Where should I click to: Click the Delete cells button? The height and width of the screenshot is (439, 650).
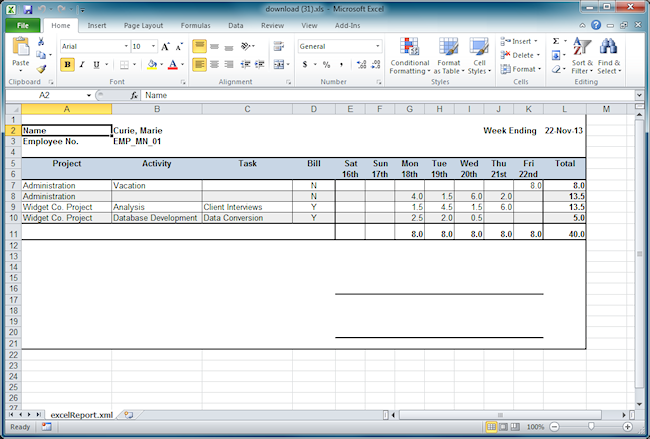520,55
